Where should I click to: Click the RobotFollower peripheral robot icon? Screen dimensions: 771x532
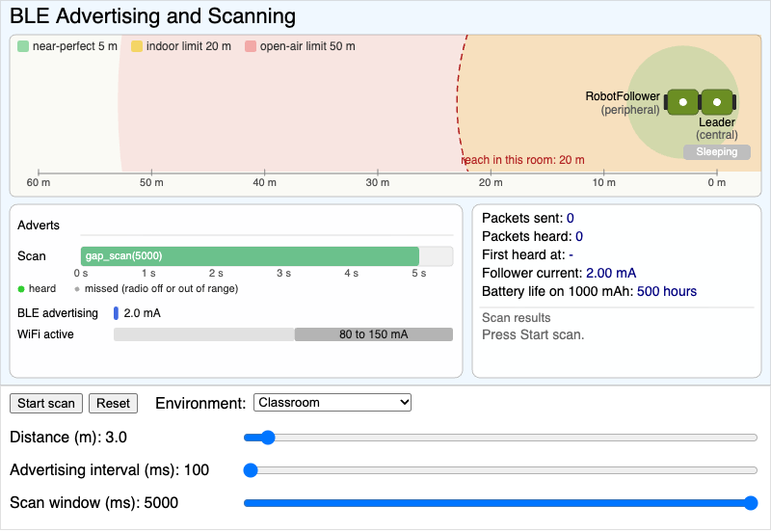(x=682, y=102)
